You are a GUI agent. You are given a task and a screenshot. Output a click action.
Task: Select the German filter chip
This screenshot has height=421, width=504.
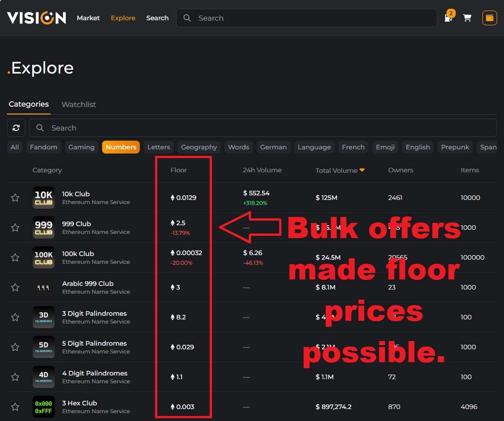pos(273,147)
